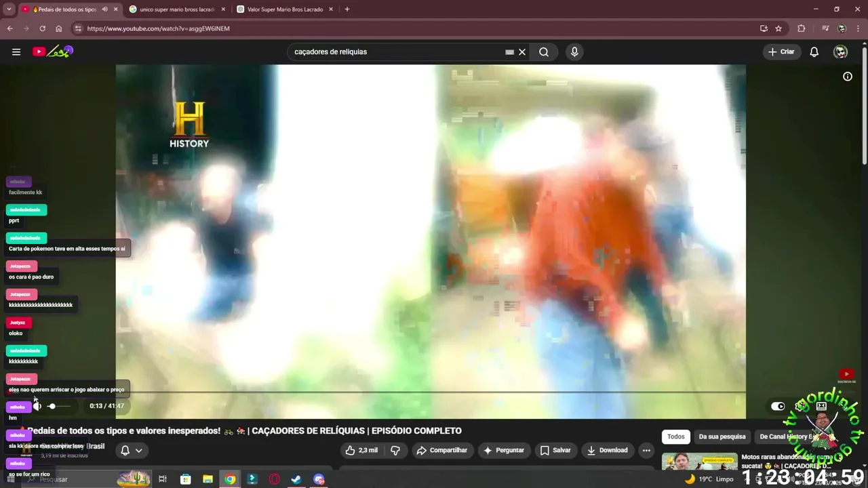Switch to Pedais de todos os tipos tab

pos(64,9)
